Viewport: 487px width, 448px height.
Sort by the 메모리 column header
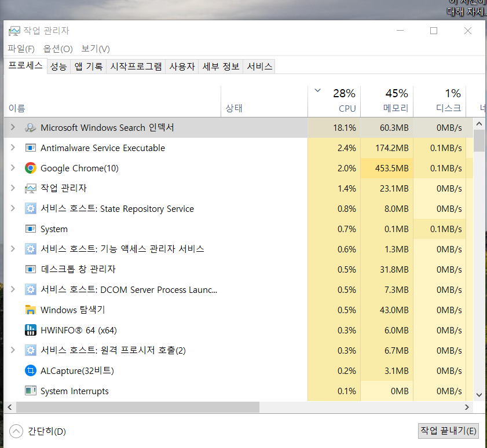point(387,101)
